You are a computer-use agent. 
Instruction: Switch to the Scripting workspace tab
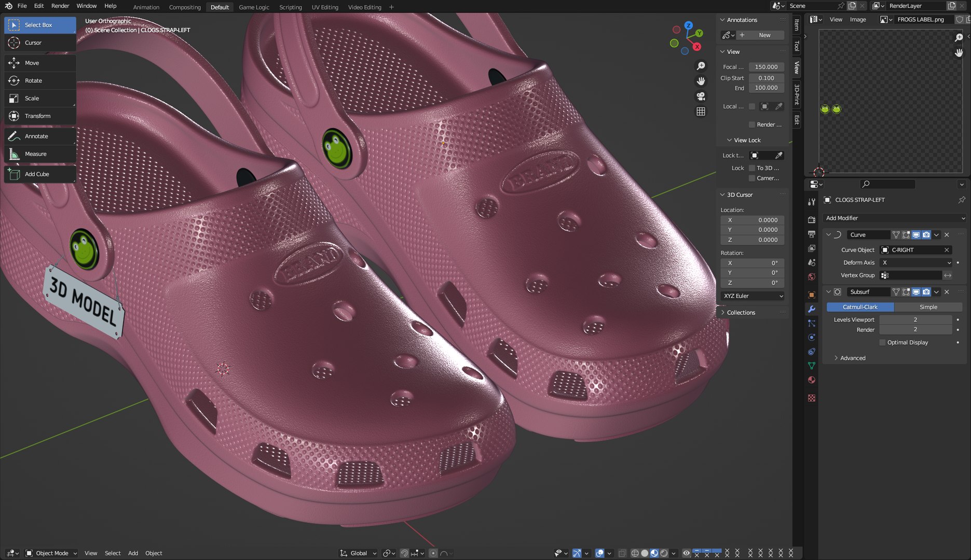point(291,7)
